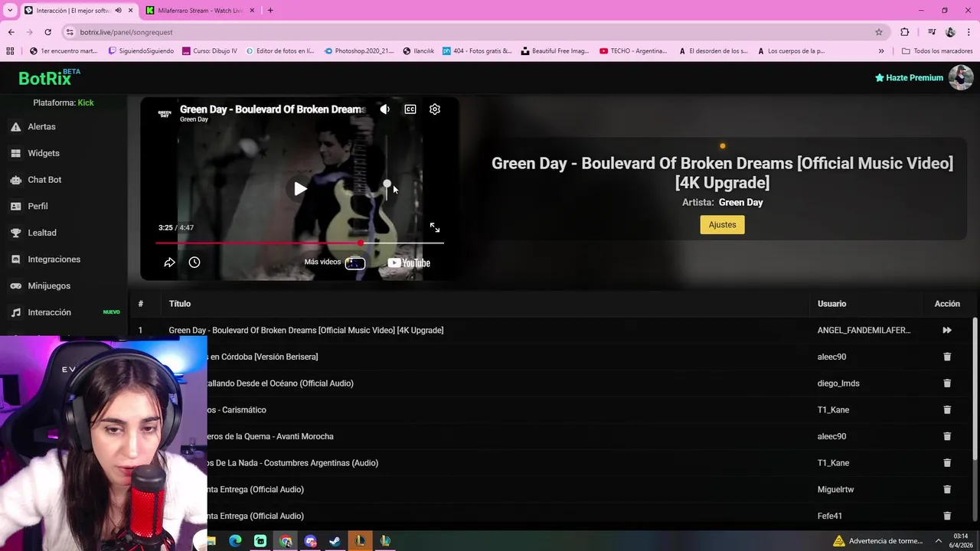Screen dimensions: 980x551
Task: Open 'Todos los marcadores' folder
Action: tap(937, 51)
